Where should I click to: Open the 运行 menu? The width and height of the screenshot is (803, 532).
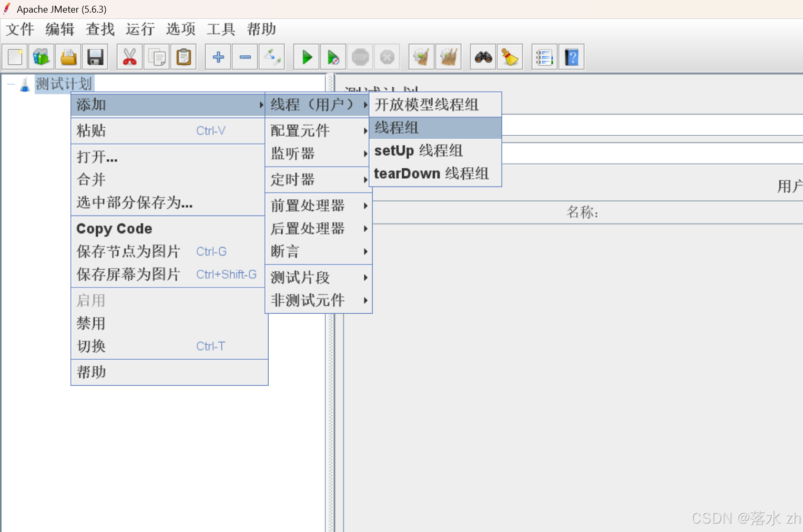[140, 29]
